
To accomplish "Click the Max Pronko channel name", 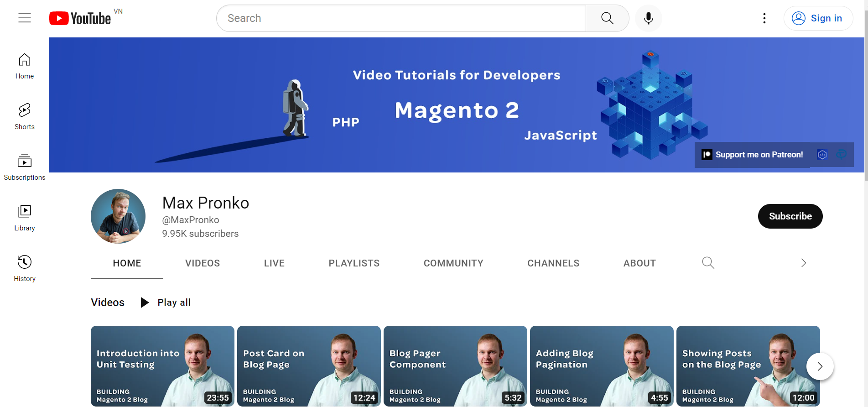I will 206,203.
